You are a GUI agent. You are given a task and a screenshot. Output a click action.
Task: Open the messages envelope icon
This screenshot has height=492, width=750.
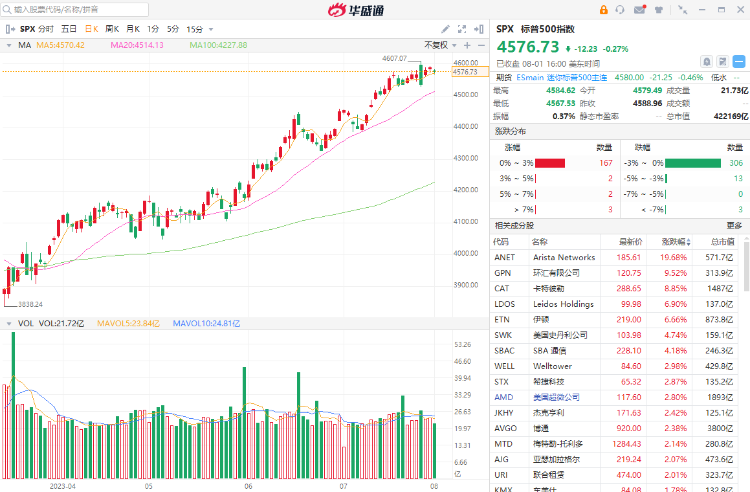pos(640,10)
